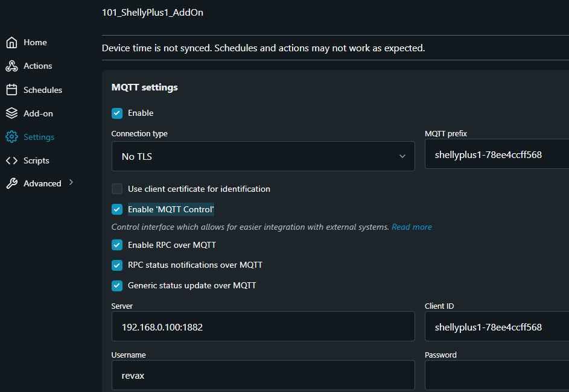Select the Username field containing revax
Screen dimensions: 569x392
263,375
